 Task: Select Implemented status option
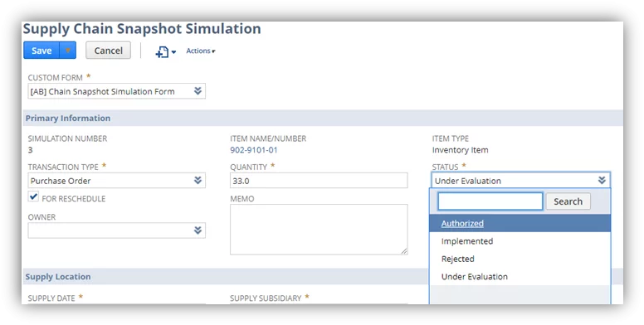[x=520, y=241]
